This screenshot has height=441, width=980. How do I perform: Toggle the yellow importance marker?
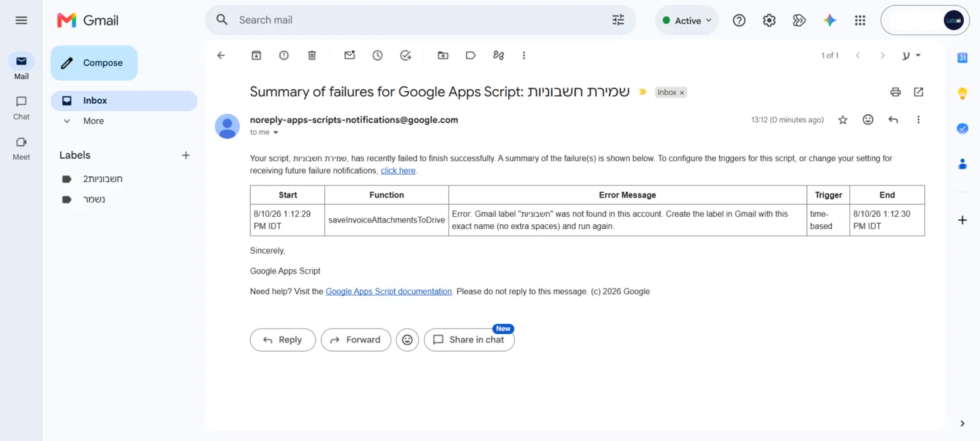click(x=642, y=92)
